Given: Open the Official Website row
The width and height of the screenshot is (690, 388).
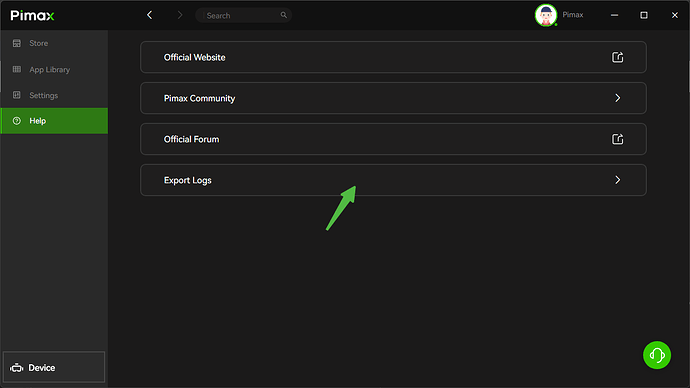Looking at the screenshot, I should point(393,57).
